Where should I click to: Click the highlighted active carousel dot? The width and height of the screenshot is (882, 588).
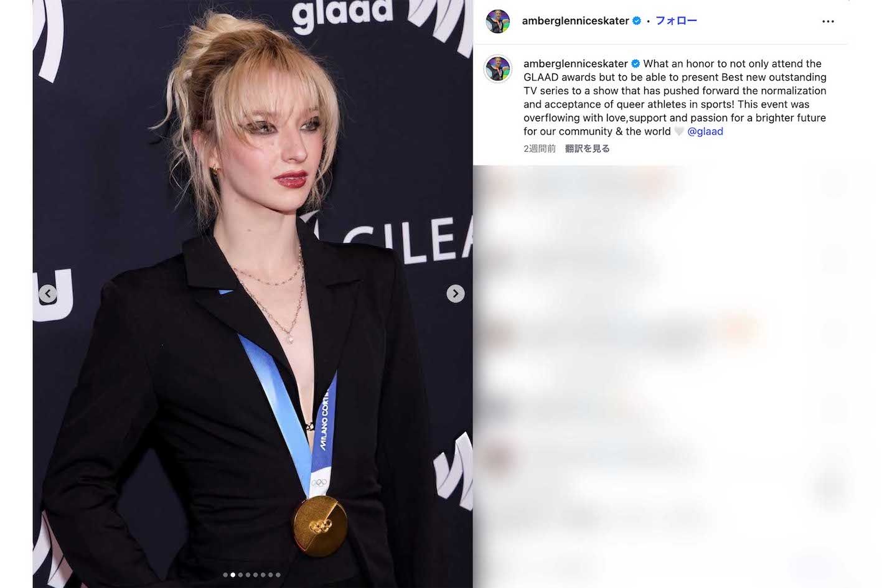coord(233,575)
